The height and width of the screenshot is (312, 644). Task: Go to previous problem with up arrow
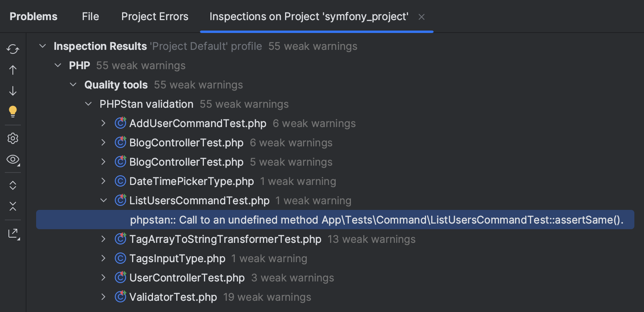13,70
